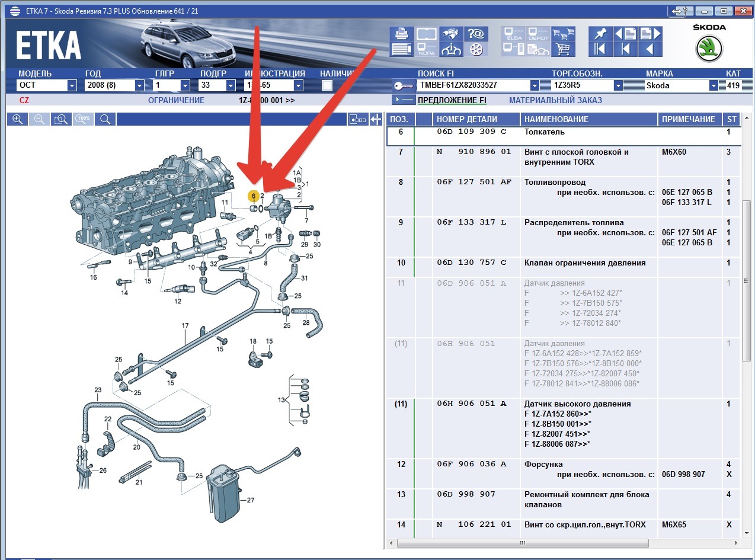Switch to МАТЕРИАЛЬНЫЙ ЗАКАЗ tab
Image resolution: width=755 pixels, height=560 pixels.
(x=555, y=100)
